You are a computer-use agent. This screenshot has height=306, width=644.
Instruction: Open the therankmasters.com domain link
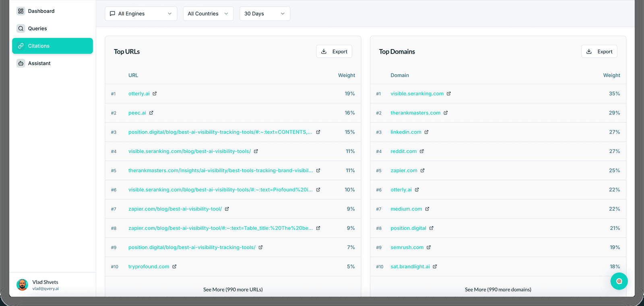point(415,113)
